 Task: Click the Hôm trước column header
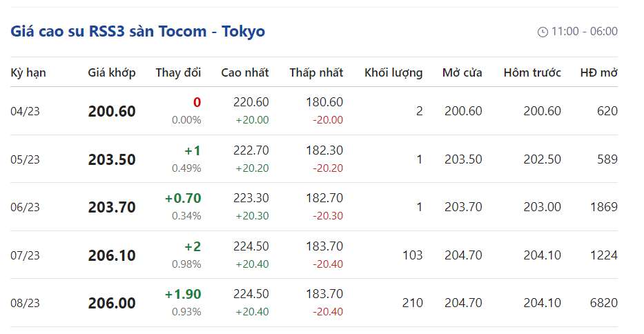click(532, 72)
